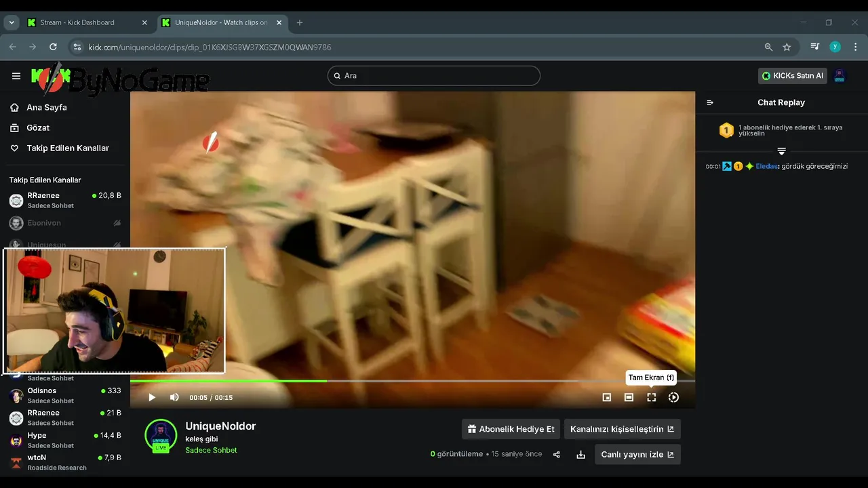
Task: Open RRaenee channel with 21 B viewers
Action: (x=65, y=418)
